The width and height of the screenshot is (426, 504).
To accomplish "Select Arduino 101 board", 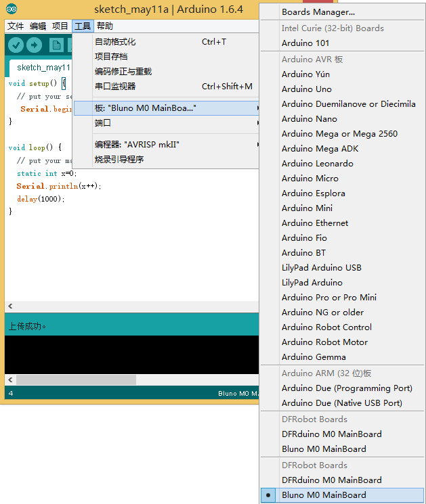I will 342,43.
